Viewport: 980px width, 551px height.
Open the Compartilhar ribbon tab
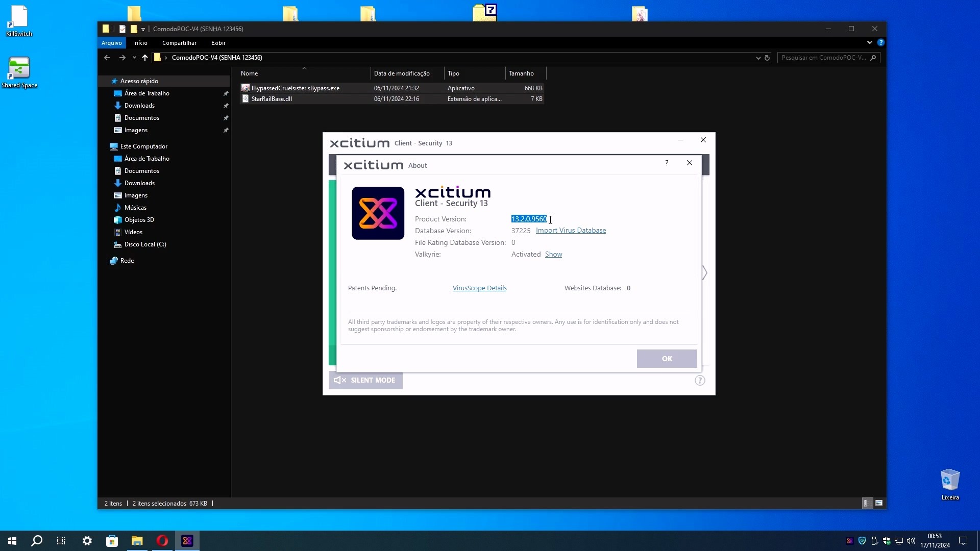click(179, 43)
